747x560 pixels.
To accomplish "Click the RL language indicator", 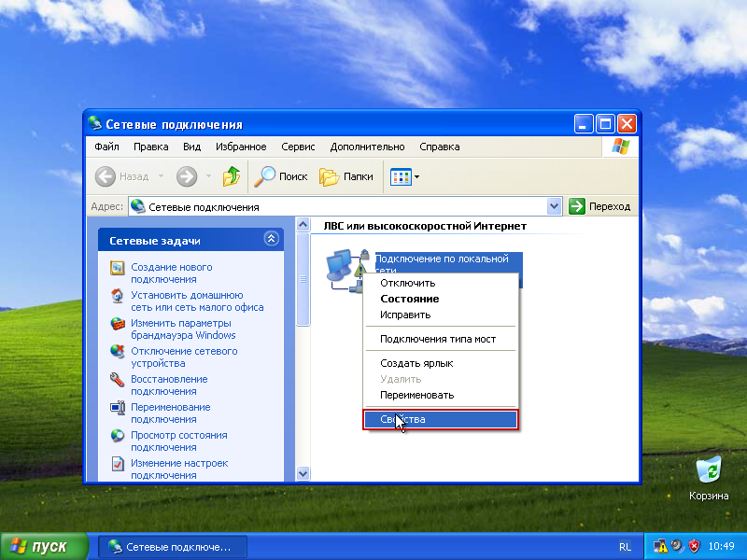I will 625,547.
